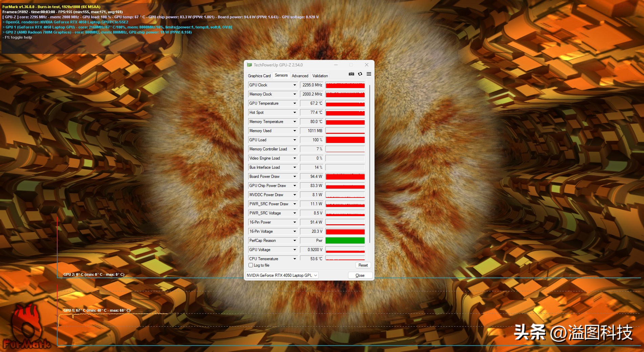Image resolution: width=644 pixels, height=352 pixels.
Task: Open the Advanced tab
Action: (300, 76)
